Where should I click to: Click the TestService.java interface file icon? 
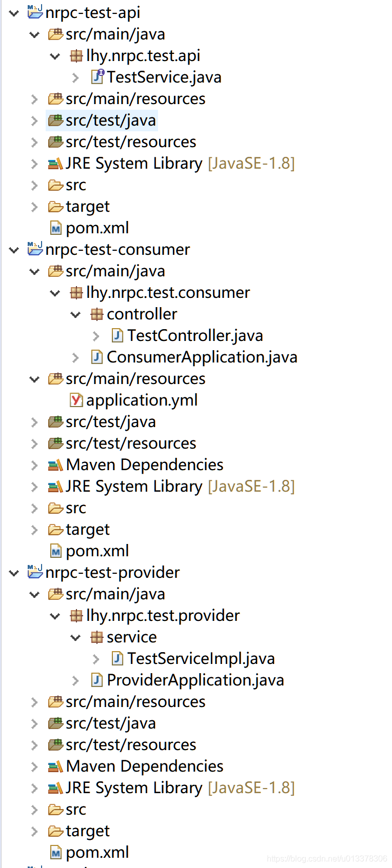97,77
